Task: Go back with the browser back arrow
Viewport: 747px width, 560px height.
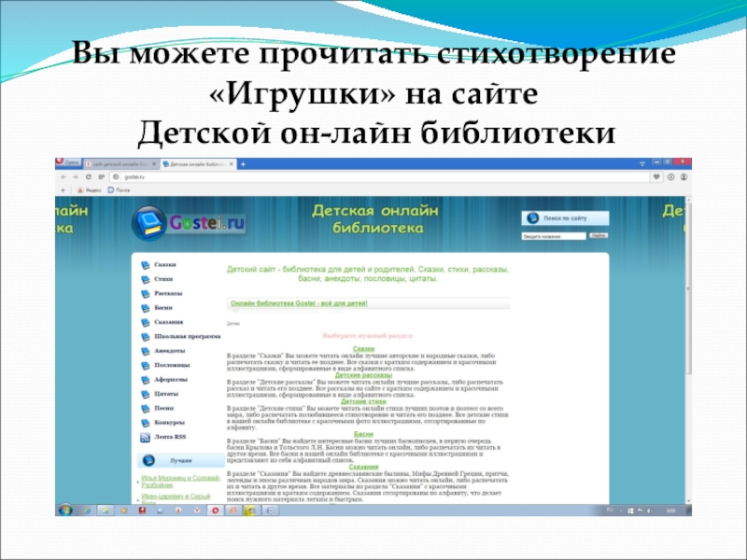Action: pyautogui.click(x=63, y=176)
